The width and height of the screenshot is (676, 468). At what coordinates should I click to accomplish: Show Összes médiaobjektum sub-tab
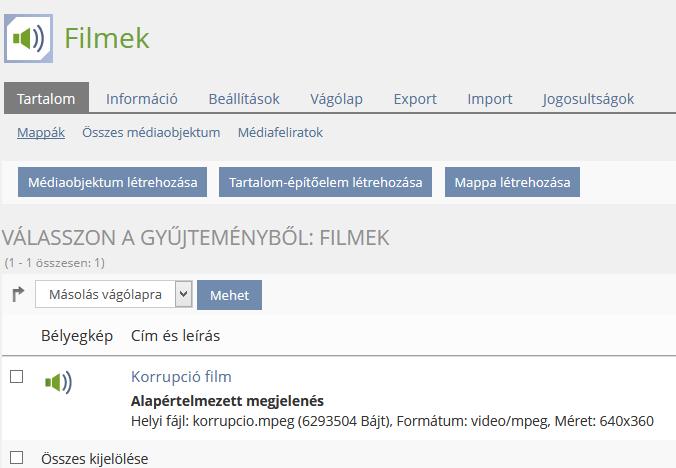(151, 132)
